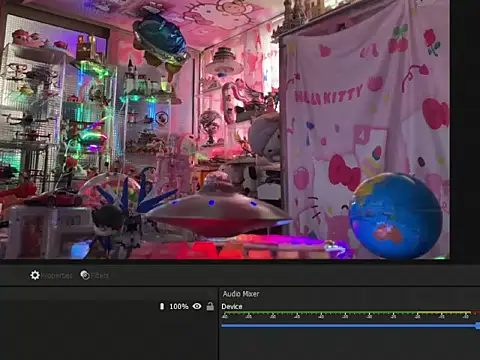Click the 100% level text
The height and width of the screenshot is (360, 480).
[179, 306]
